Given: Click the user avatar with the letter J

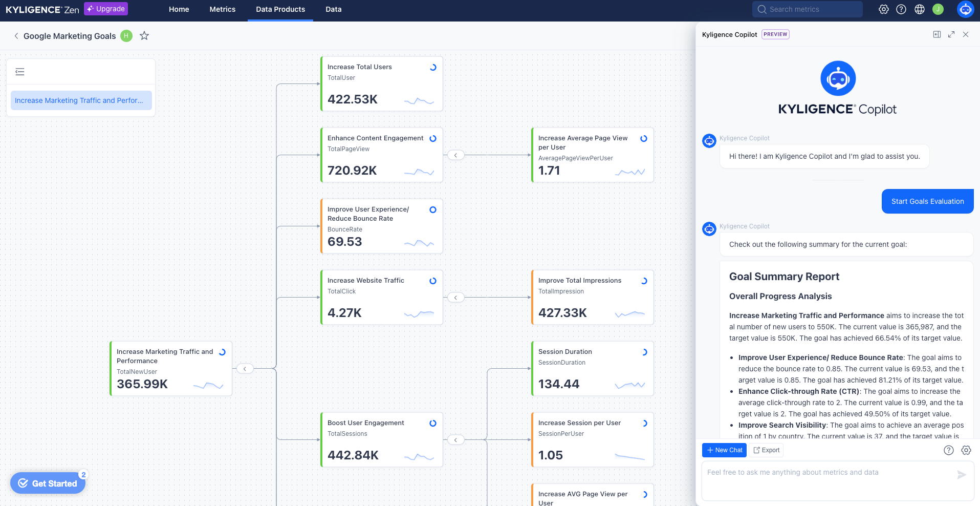Looking at the screenshot, I should click(x=937, y=9).
